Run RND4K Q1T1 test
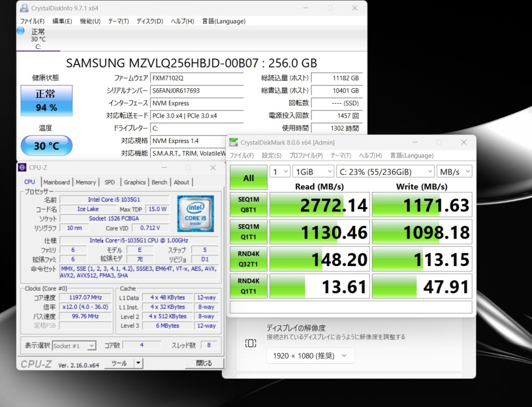The height and width of the screenshot is (407, 532). [x=248, y=286]
